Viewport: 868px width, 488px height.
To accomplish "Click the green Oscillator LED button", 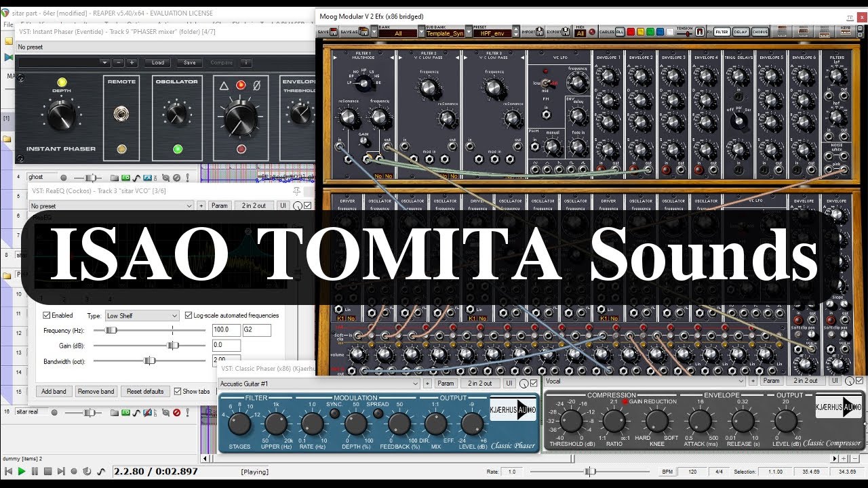I will click(x=178, y=149).
